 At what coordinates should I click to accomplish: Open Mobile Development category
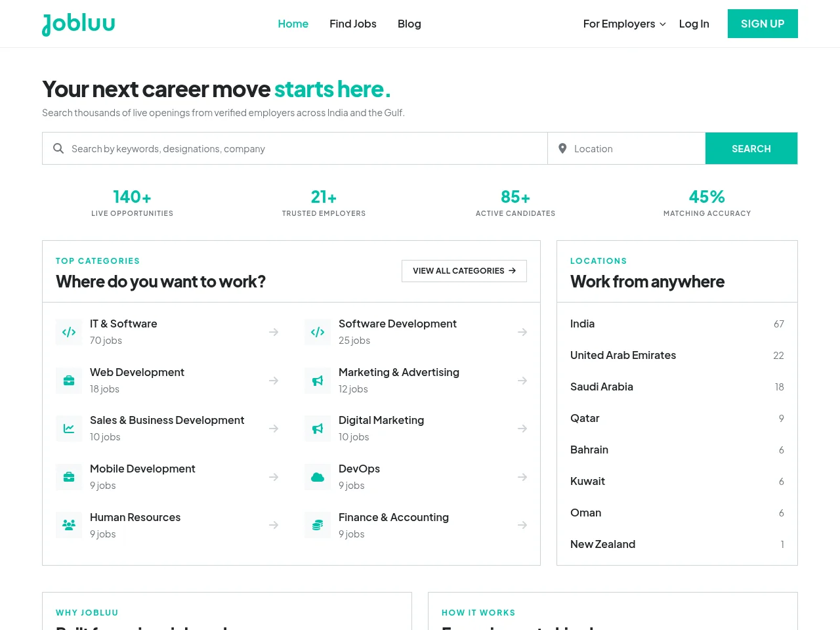pyautogui.click(x=167, y=477)
